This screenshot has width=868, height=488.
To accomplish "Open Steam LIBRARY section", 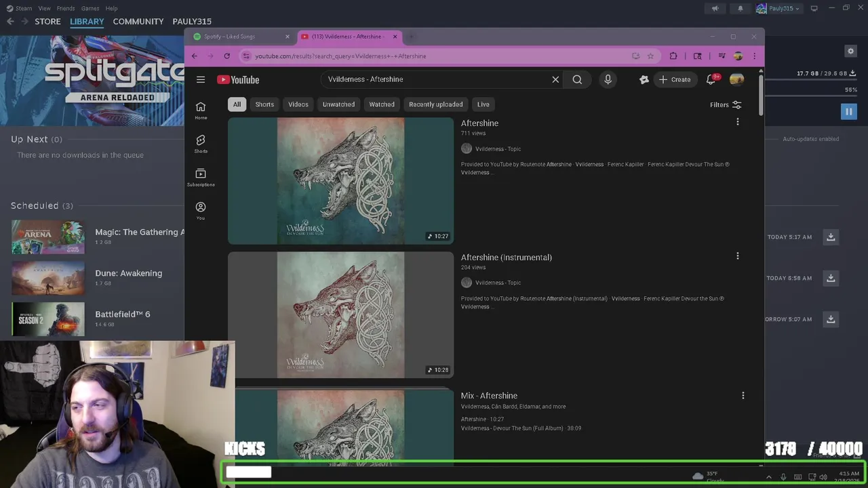I will 87,21.
